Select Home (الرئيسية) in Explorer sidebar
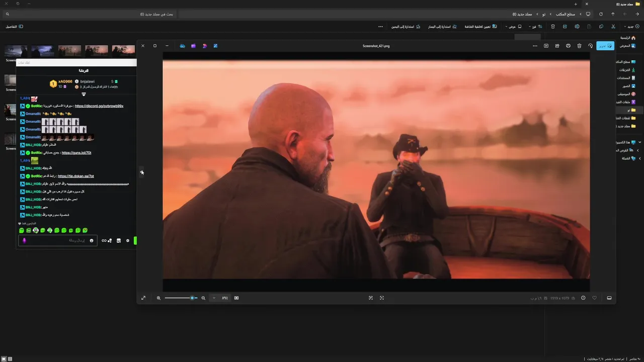 (628, 38)
